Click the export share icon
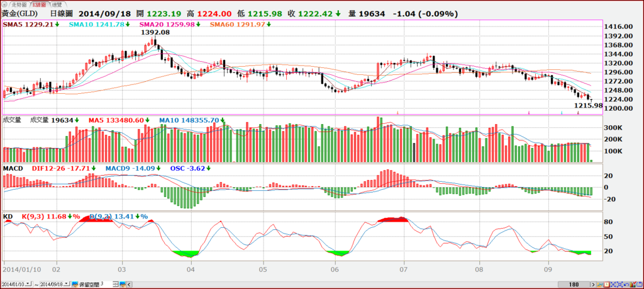 click(x=639, y=285)
